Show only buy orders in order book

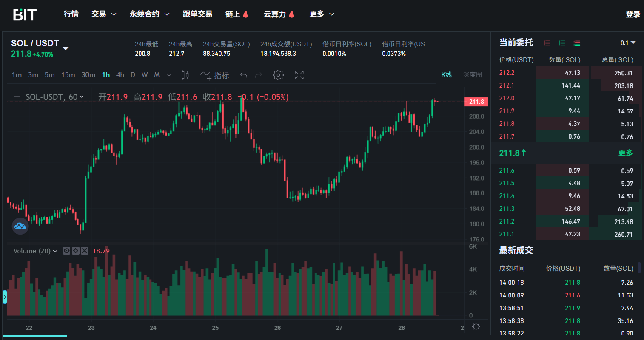pyautogui.click(x=562, y=43)
